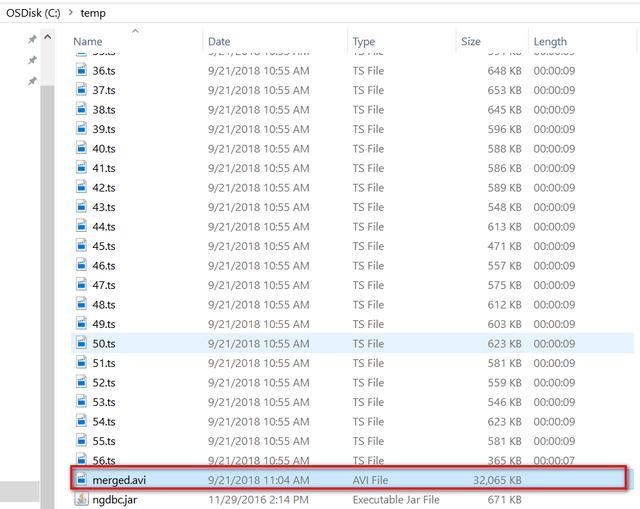Click the 52.ts file icon

(x=81, y=382)
